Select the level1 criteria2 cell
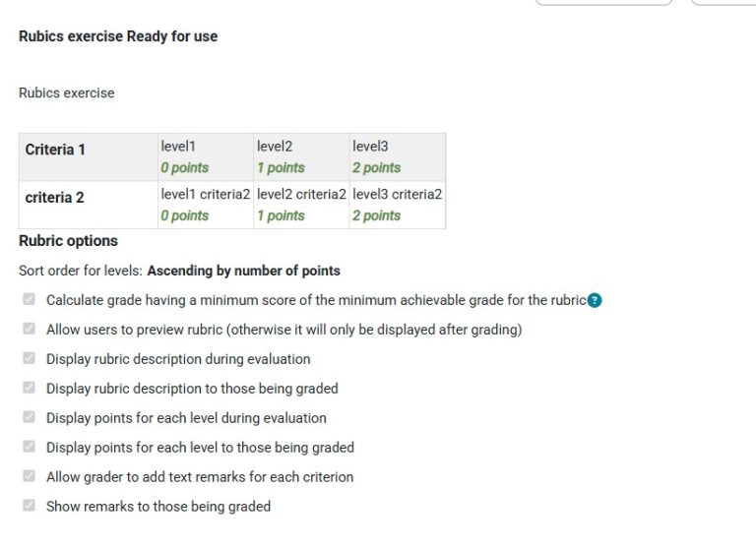The height and width of the screenshot is (549, 756). (205, 205)
